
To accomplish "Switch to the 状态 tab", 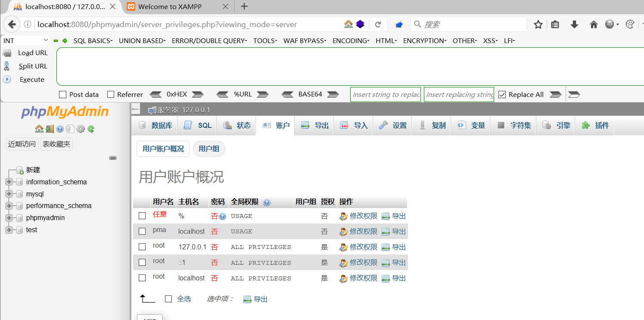I will point(236,125).
